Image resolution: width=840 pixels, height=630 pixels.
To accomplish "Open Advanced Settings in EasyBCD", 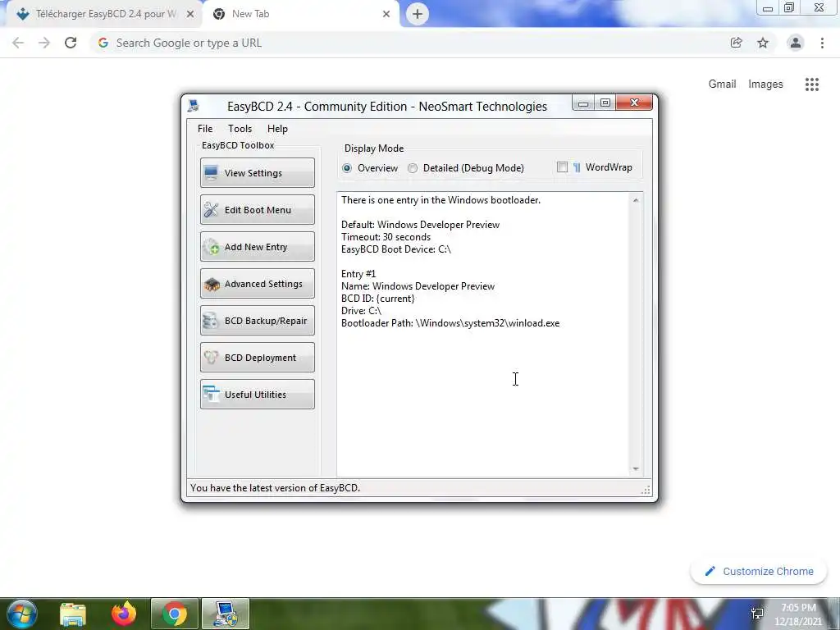I will tap(257, 283).
